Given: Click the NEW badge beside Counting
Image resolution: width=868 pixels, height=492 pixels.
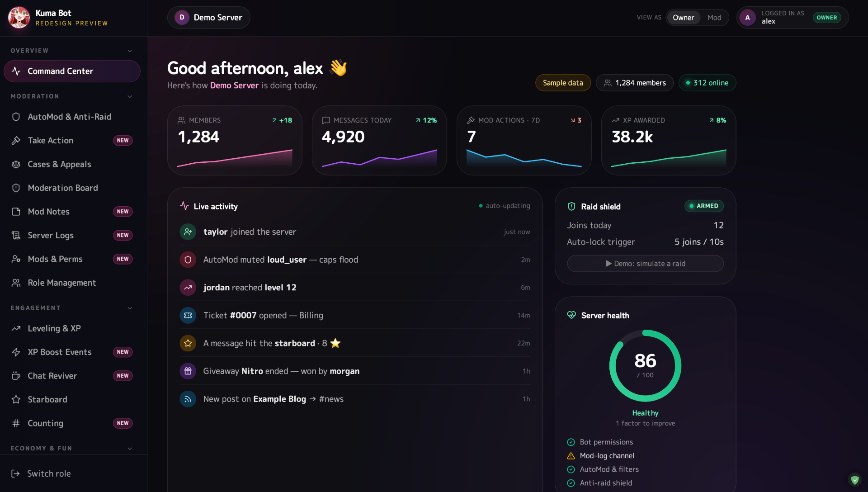Looking at the screenshot, I should pos(123,423).
